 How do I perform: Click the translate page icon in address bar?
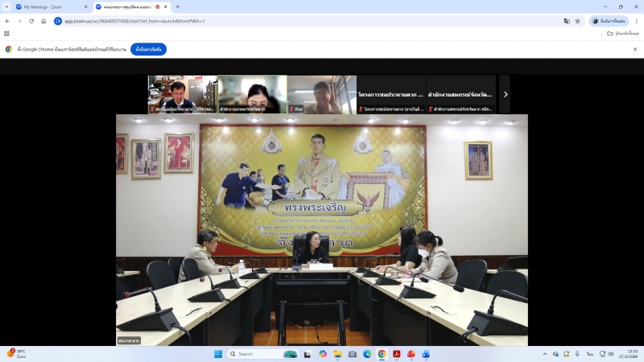coord(567,21)
